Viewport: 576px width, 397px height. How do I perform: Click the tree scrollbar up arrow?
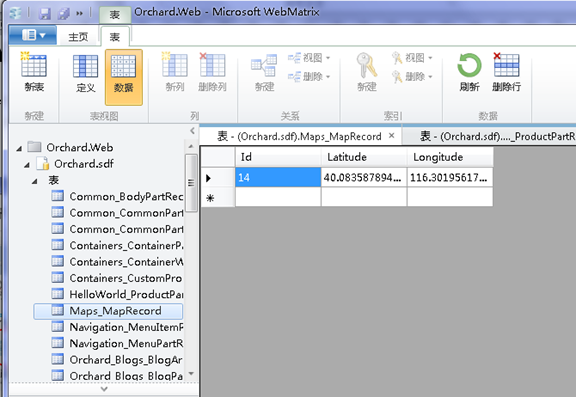click(191, 147)
